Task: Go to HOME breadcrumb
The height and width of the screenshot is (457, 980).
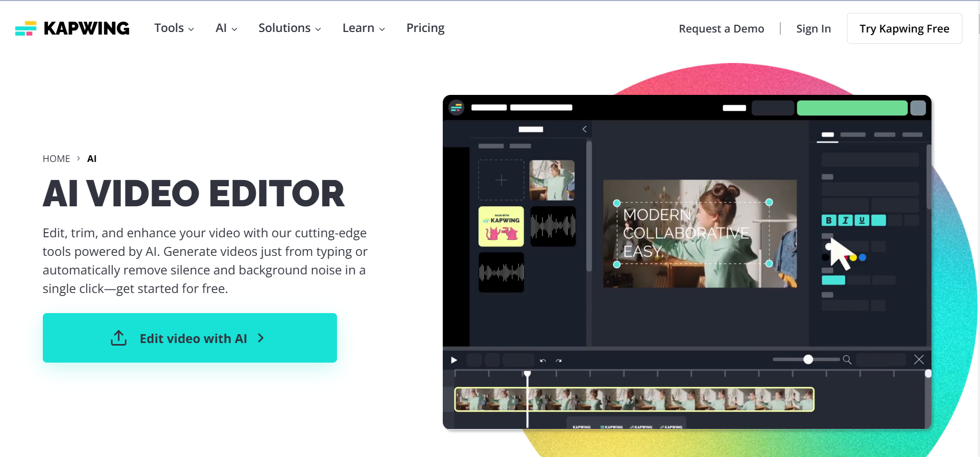Action: (x=56, y=159)
